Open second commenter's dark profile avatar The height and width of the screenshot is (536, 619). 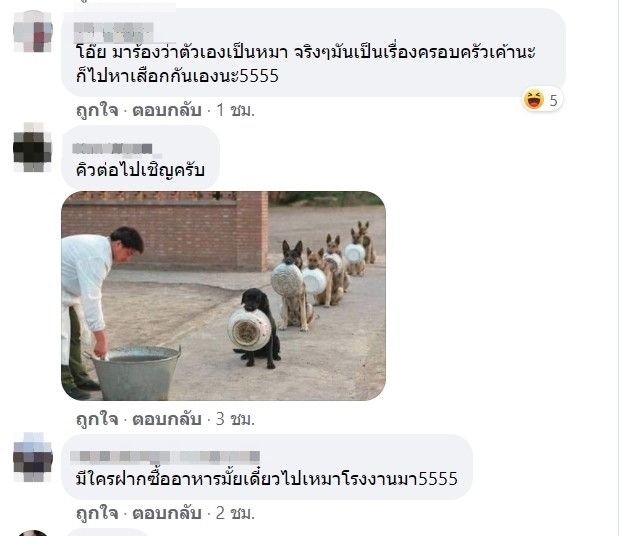[33, 148]
